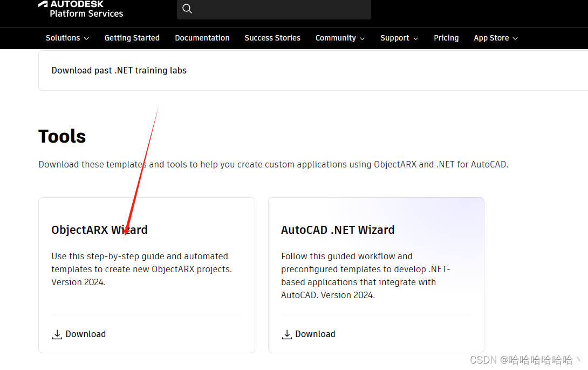
Task: Expand the Support dropdown menu
Action: coord(399,38)
